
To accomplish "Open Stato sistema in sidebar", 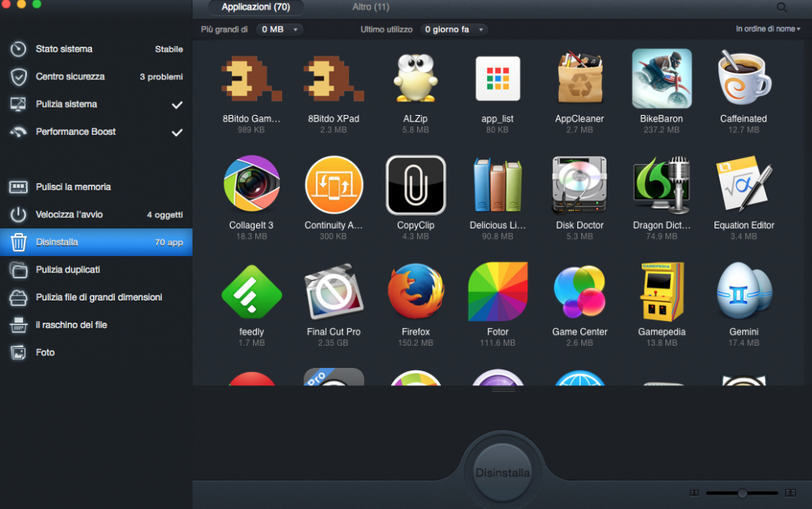I will click(96, 49).
